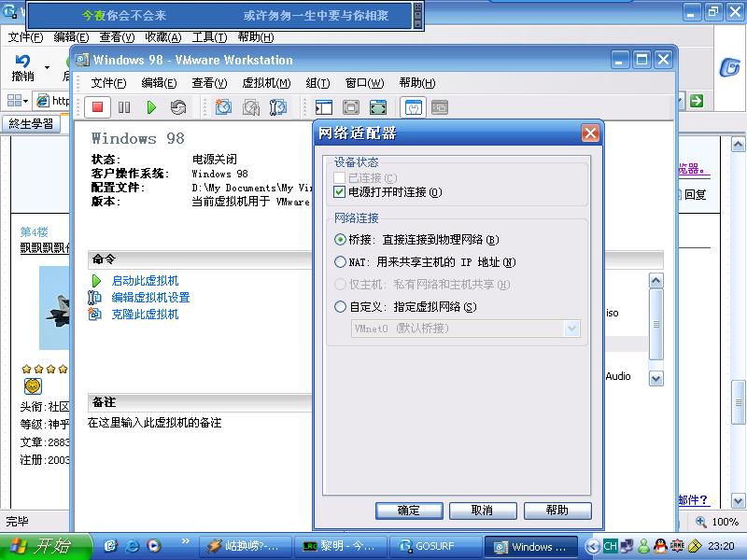Image resolution: width=747 pixels, height=560 pixels.
Task: Click the QQ penguin tray icon
Action: click(660, 546)
